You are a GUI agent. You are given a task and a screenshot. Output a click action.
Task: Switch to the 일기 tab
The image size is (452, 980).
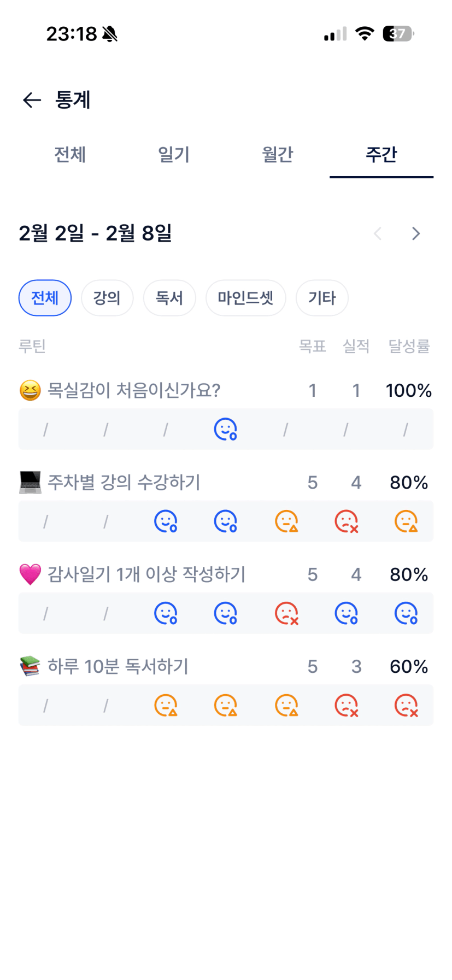(174, 155)
